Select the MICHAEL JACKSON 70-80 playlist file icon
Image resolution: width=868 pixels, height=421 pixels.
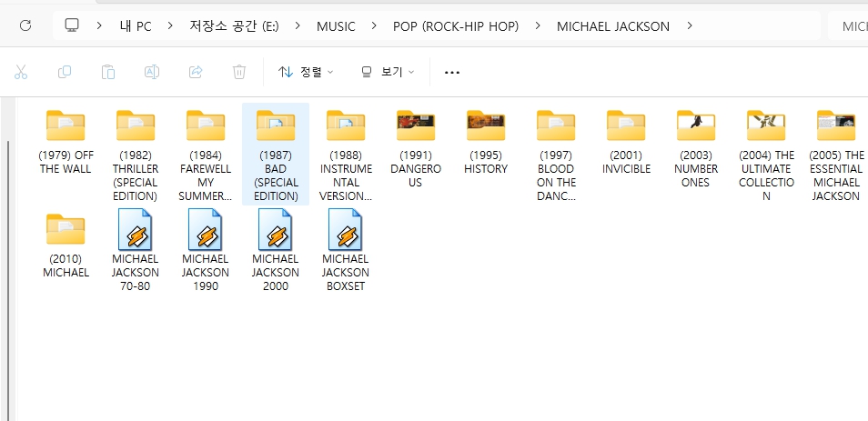[x=136, y=229]
